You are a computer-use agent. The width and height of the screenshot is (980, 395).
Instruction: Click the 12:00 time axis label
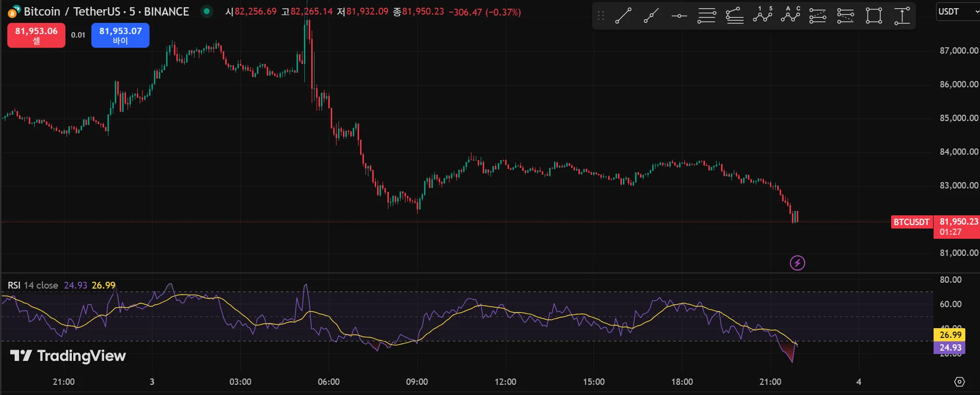click(505, 382)
